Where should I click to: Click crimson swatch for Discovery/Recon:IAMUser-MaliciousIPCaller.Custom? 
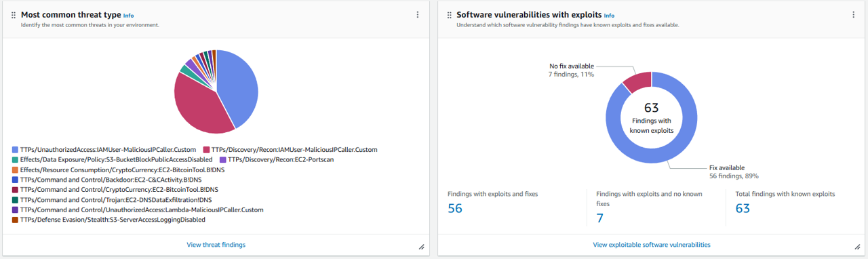pos(206,149)
